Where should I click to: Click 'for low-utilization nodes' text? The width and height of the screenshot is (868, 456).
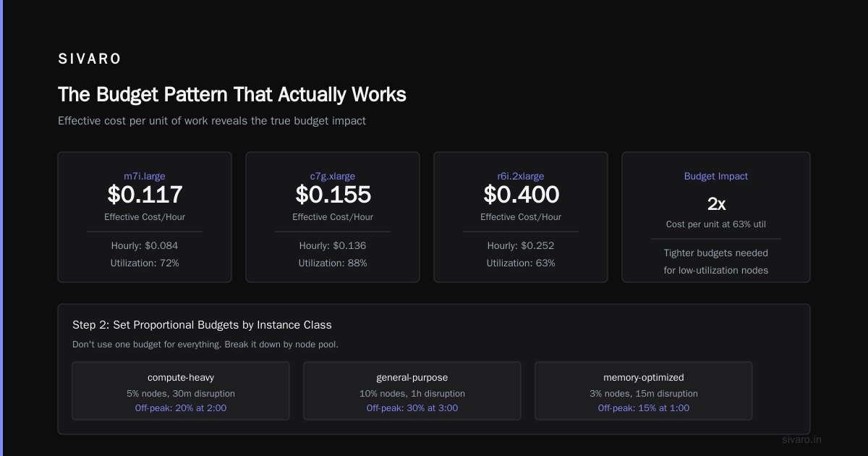point(716,271)
